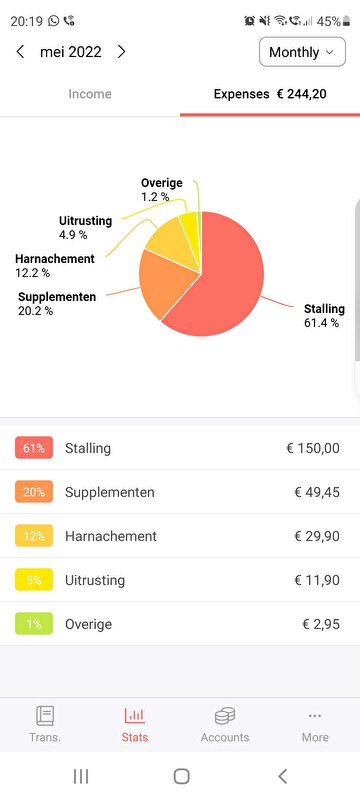The image size is (360, 800).
Task: Open the Stats chart icon
Action: click(135, 715)
